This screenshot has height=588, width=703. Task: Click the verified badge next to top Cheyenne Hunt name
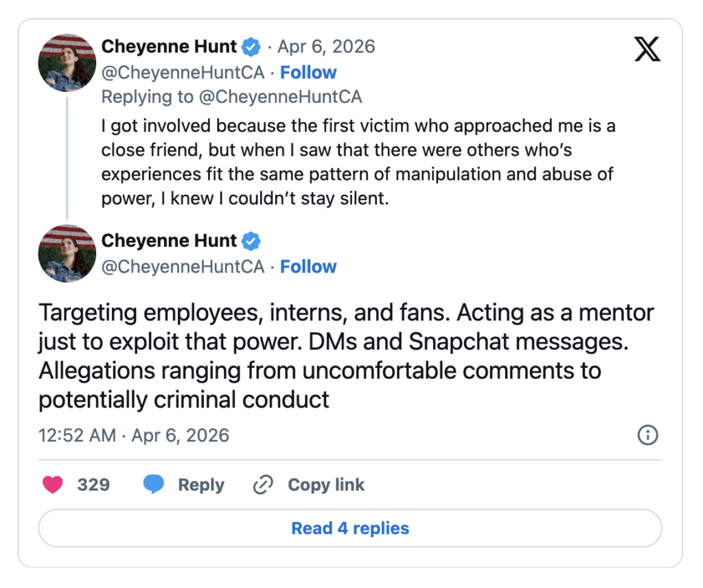tap(251, 47)
